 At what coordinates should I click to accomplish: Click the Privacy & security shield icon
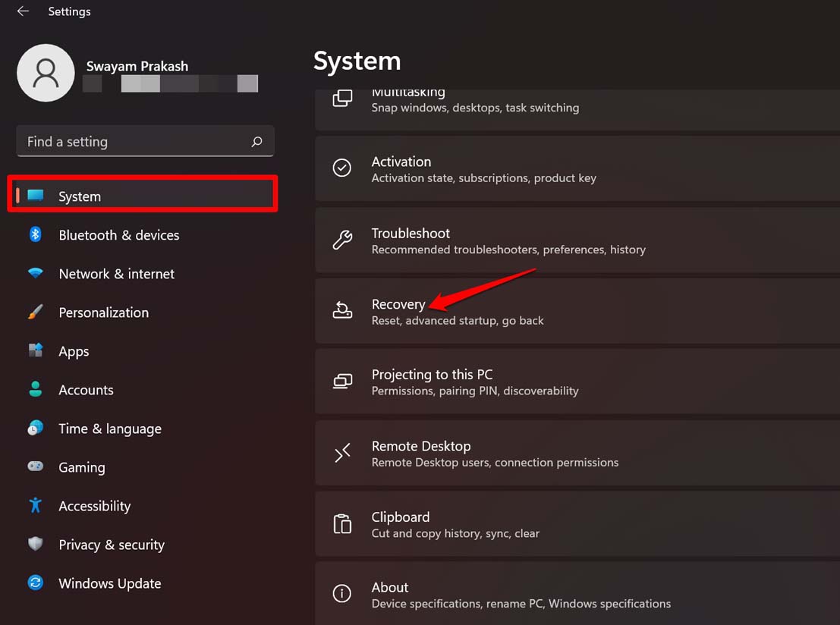[35, 545]
